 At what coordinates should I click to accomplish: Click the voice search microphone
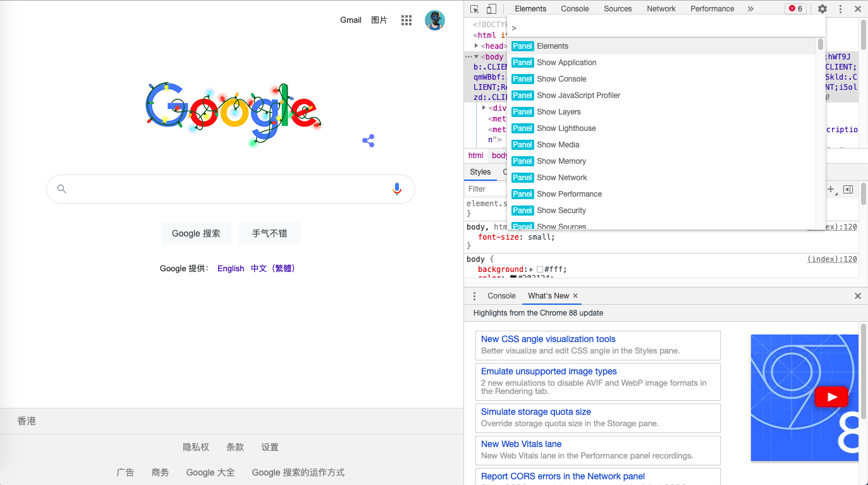[x=397, y=188]
